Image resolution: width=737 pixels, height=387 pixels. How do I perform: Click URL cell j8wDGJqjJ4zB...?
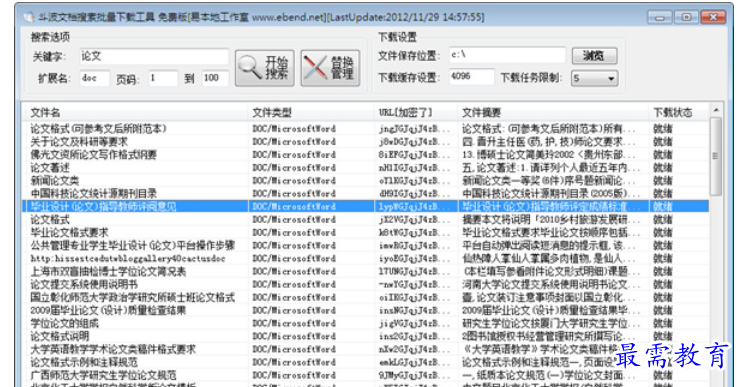[414, 142]
